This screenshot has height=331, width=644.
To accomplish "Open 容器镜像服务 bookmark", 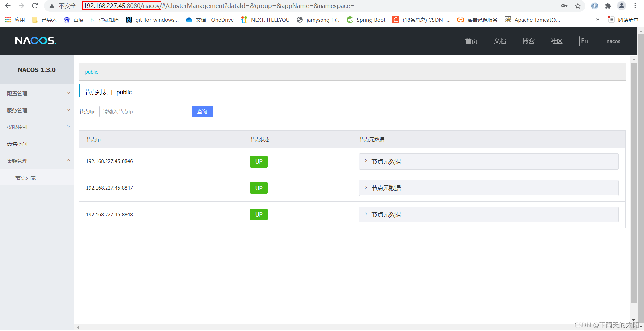I will pyautogui.click(x=478, y=20).
